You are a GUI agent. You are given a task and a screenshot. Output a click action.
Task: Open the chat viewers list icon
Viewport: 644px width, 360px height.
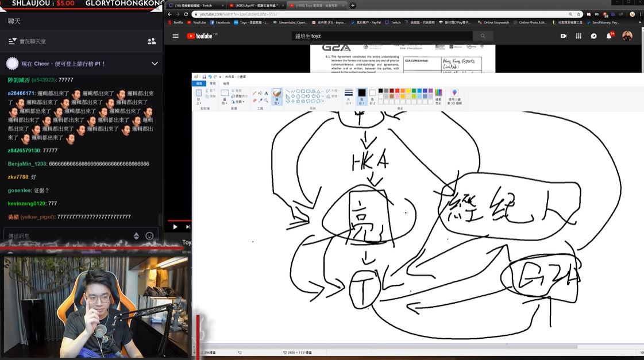(152, 41)
